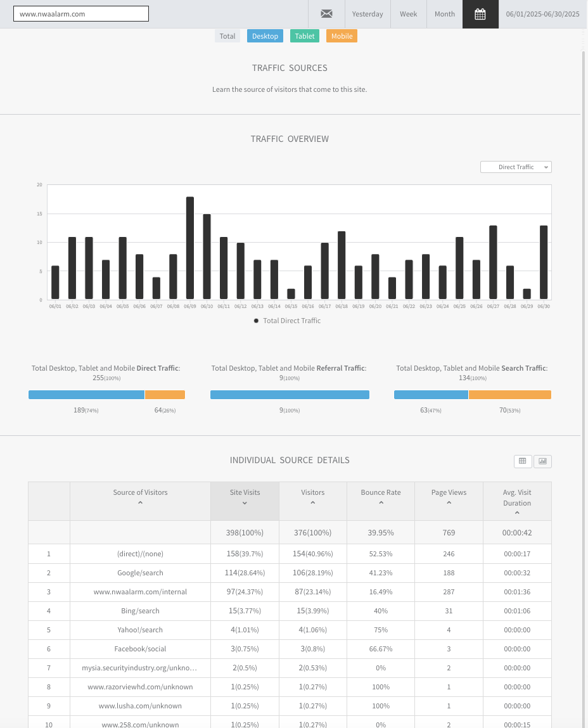Click the 189(74%) desktop direct value
The image size is (588, 728).
(x=86, y=411)
